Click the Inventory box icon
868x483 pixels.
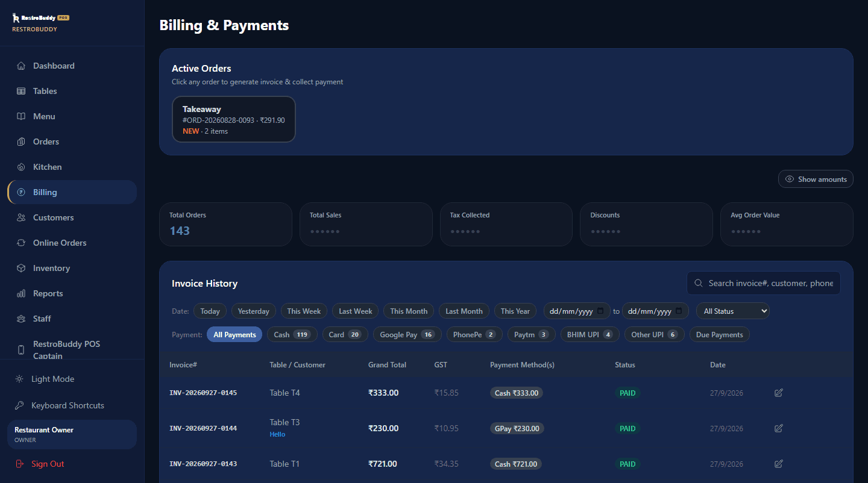(x=21, y=268)
